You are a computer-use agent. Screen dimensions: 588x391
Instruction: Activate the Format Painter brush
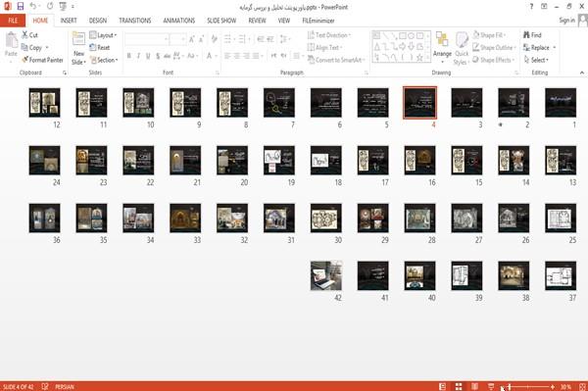click(x=42, y=60)
